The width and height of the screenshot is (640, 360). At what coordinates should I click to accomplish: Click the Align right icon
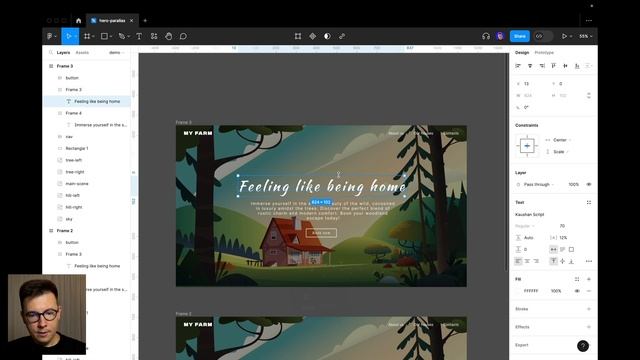(542, 66)
